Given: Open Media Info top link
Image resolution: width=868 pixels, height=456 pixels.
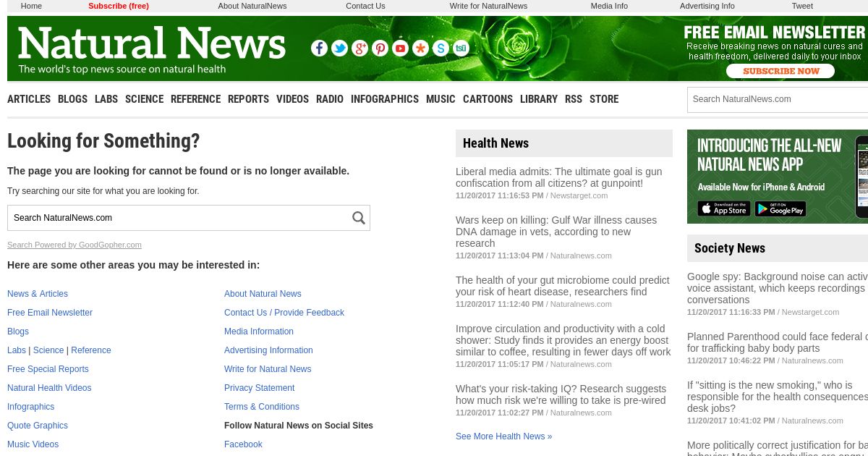Looking at the screenshot, I should click(609, 6).
